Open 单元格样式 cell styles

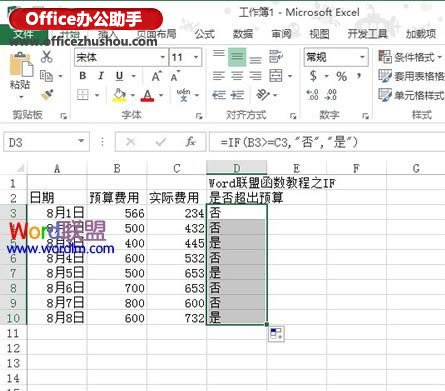411,95
